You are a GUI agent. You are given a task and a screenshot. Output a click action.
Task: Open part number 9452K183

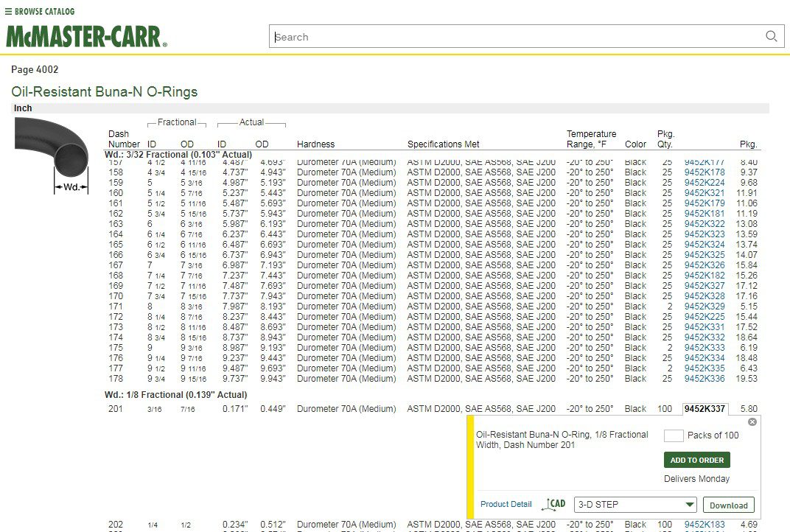[705, 525]
